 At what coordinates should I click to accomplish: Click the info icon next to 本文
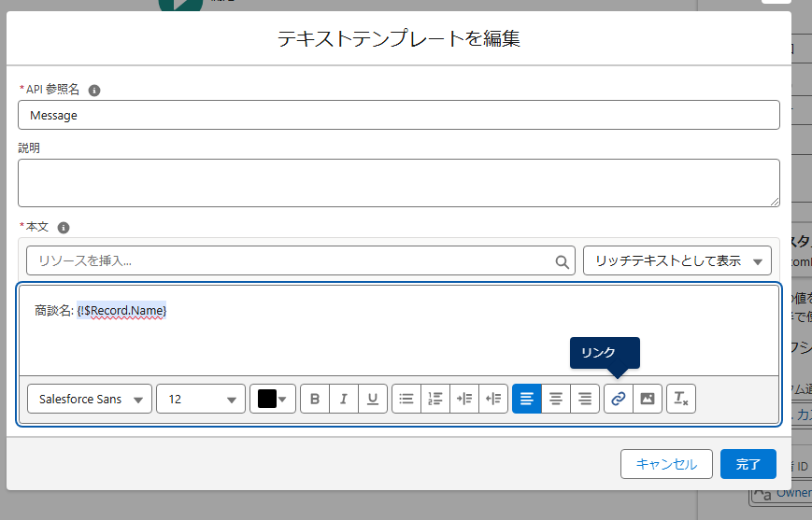(x=64, y=228)
